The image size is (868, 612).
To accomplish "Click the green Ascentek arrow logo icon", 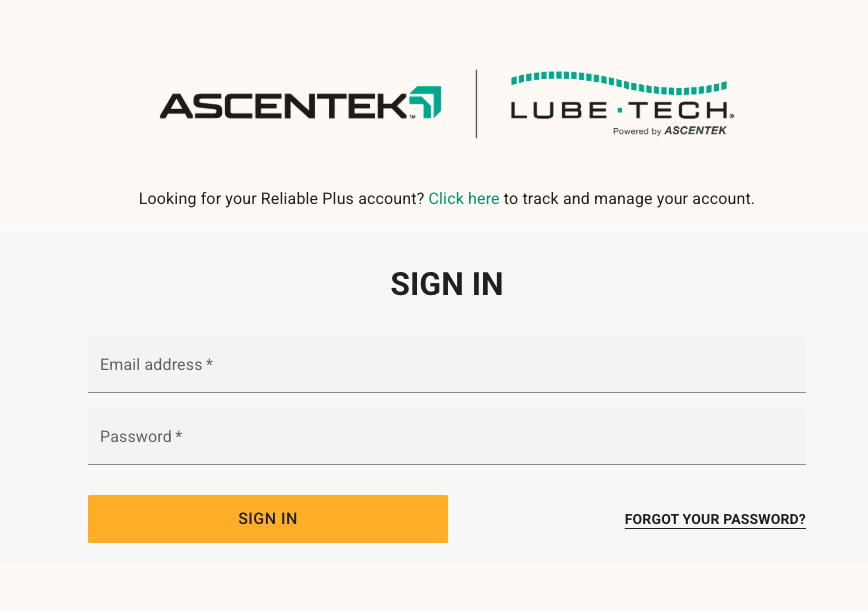I will tap(425, 102).
